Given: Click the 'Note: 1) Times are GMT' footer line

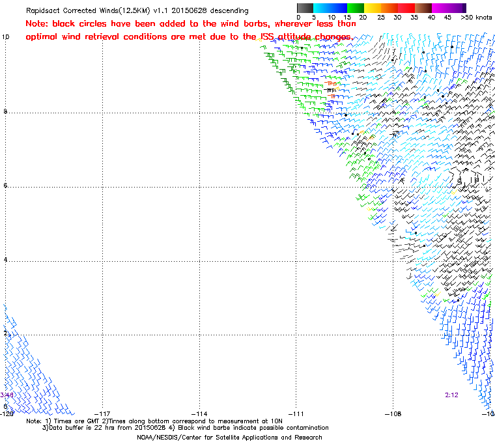Looking at the screenshot, I should [154, 421].
